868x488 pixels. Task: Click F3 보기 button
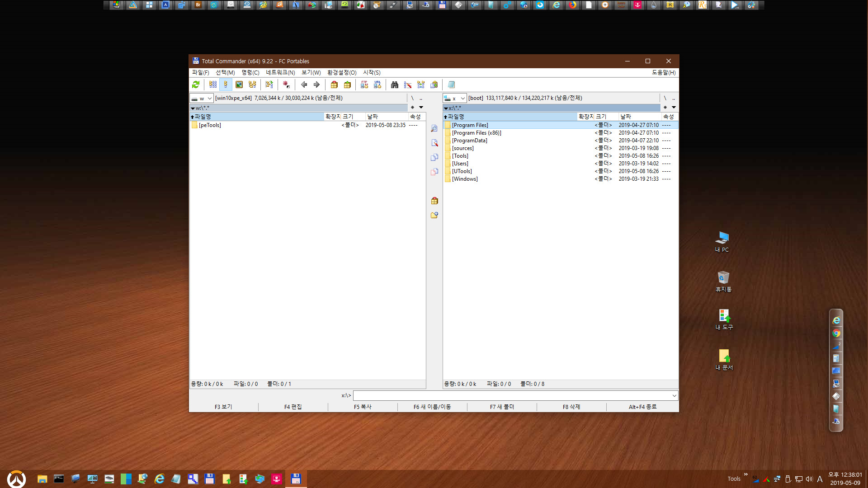(x=223, y=407)
